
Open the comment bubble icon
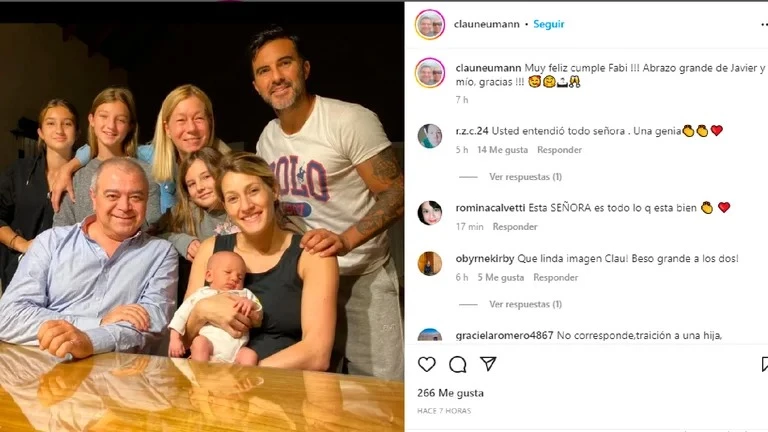point(457,364)
